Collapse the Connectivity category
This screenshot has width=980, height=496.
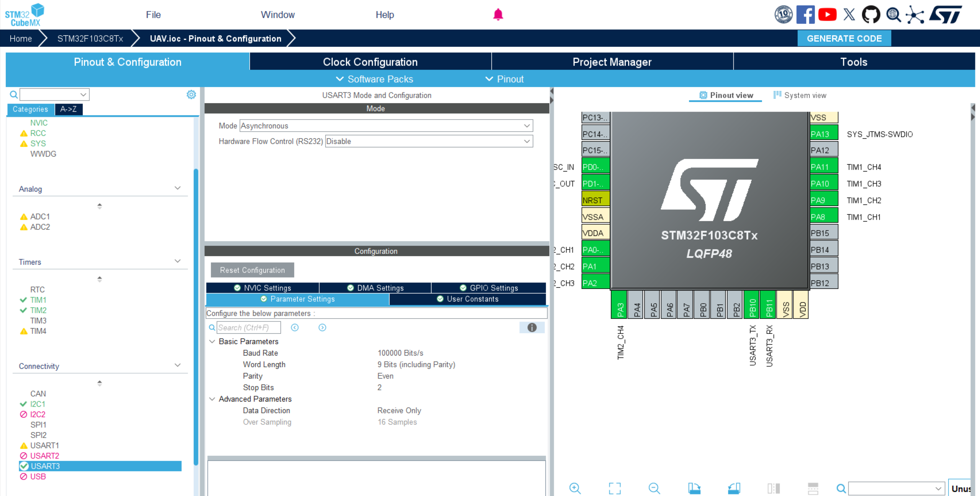[x=177, y=365]
